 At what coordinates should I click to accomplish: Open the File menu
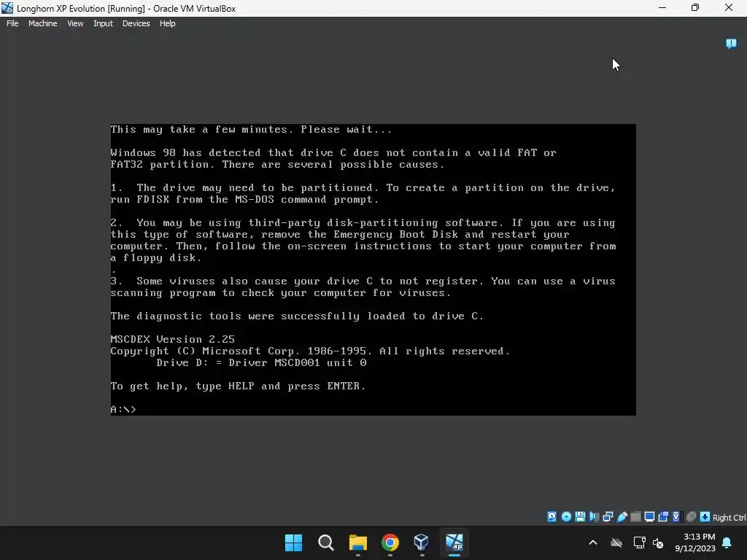point(12,23)
